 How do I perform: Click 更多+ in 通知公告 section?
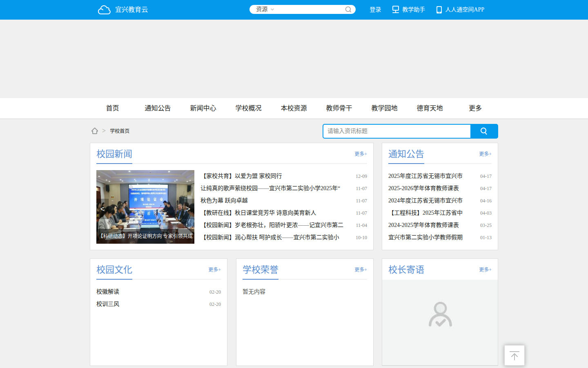[485, 154]
